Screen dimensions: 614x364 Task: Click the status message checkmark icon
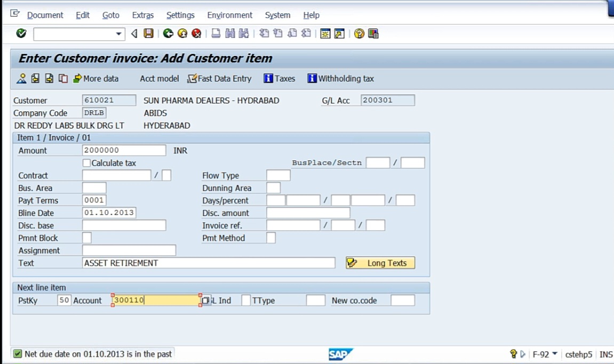coord(18,354)
